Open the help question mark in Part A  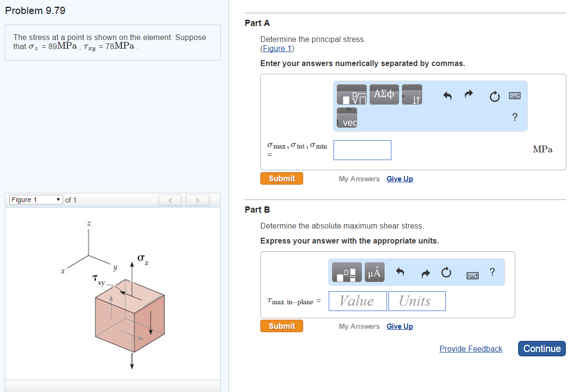tap(515, 117)
